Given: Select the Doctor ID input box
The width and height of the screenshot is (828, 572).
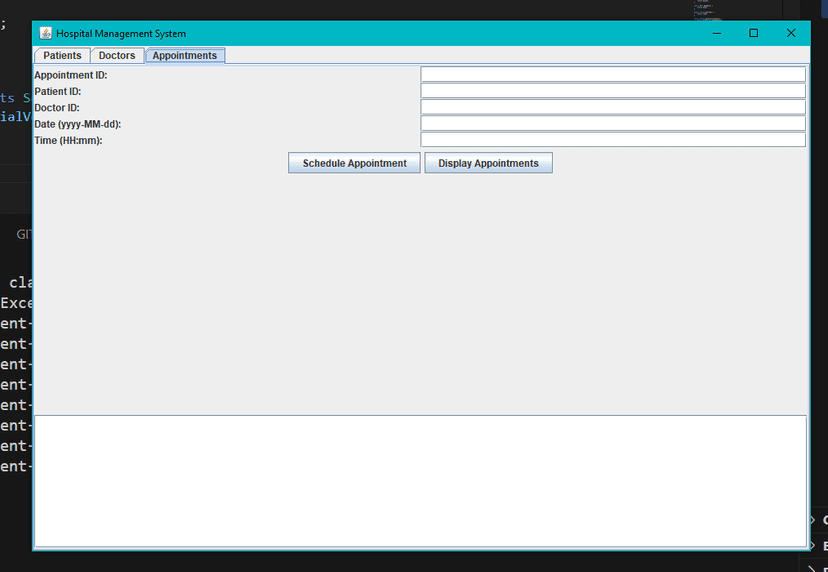Looking at the screenshot, I should pyautogui.click(x=613, y=107).
